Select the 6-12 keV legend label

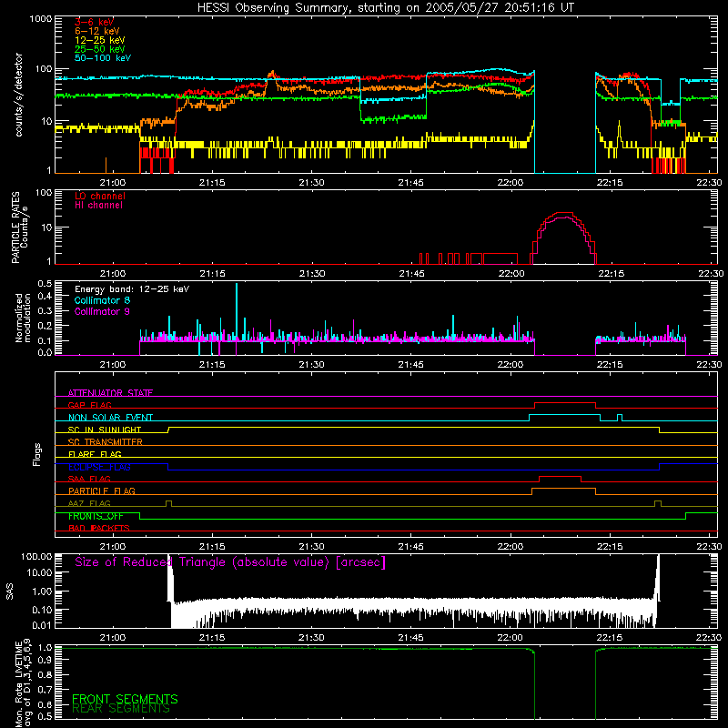(97, 31)
